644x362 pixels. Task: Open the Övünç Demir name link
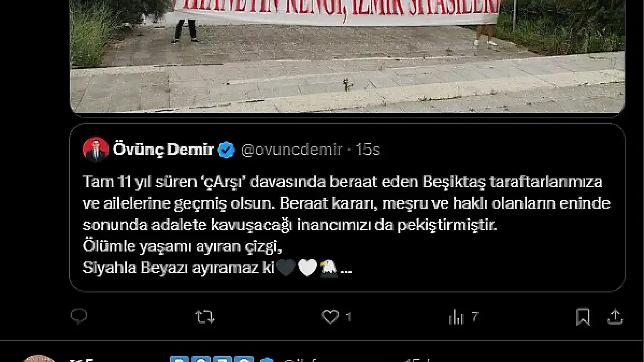[x=164, y=150]
